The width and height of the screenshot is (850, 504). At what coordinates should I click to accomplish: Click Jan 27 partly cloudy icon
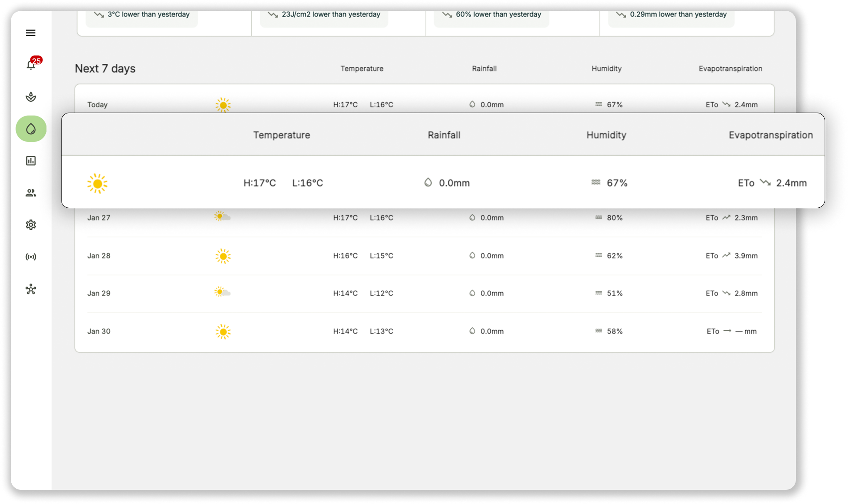coord(222,216)
